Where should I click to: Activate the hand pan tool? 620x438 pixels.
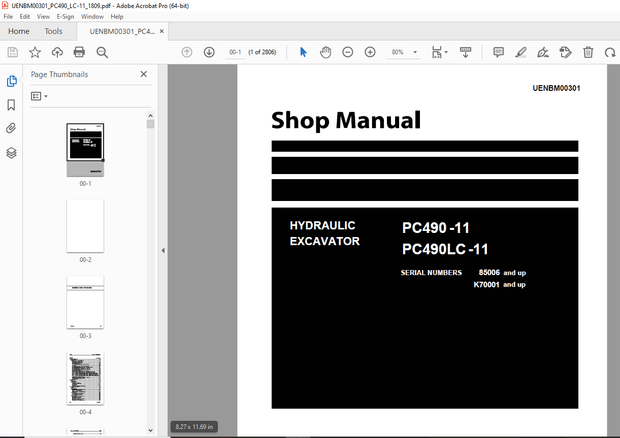325,52
